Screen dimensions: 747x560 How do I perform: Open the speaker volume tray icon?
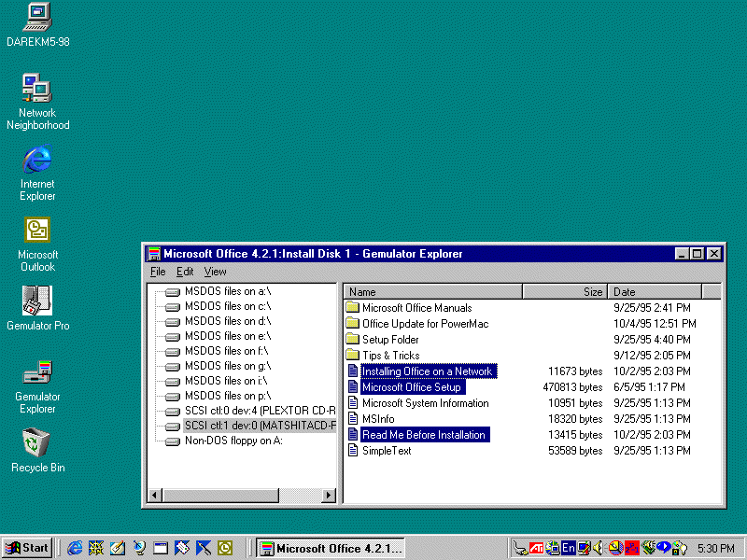tap(598, 548)
